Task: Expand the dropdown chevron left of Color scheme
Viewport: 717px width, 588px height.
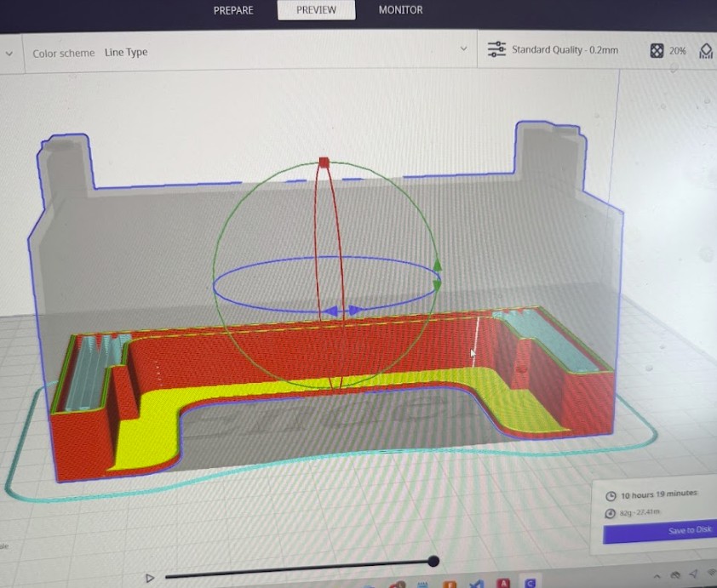Action: [9, 53]
